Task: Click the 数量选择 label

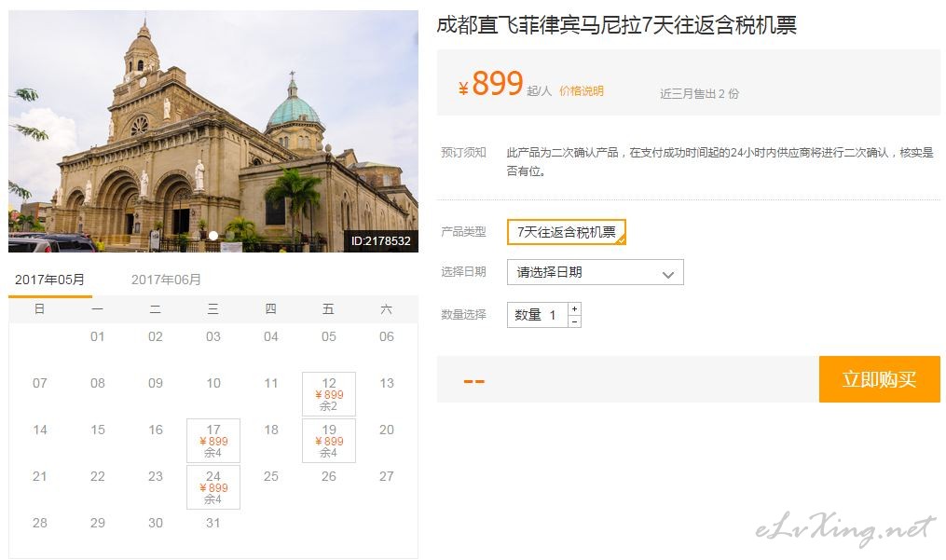Action: (463, 314)
